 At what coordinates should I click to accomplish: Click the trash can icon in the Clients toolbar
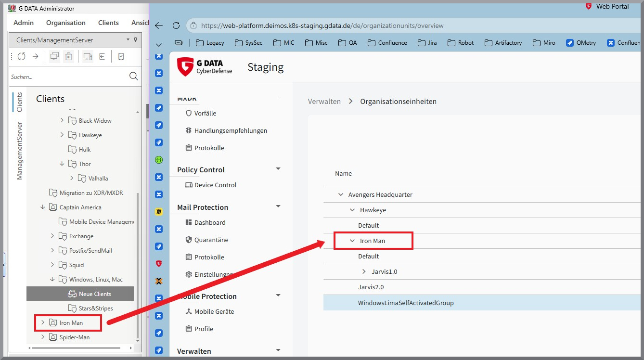pyautogui.click(x=68, y=56)
